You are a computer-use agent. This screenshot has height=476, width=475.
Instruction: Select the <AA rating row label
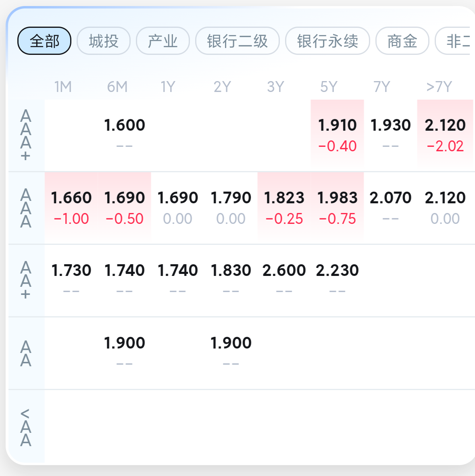(x=26, y=427)
